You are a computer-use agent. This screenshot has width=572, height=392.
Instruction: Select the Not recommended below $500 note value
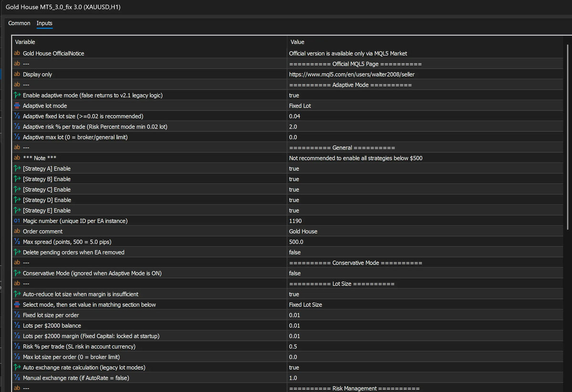pos(356,158)
